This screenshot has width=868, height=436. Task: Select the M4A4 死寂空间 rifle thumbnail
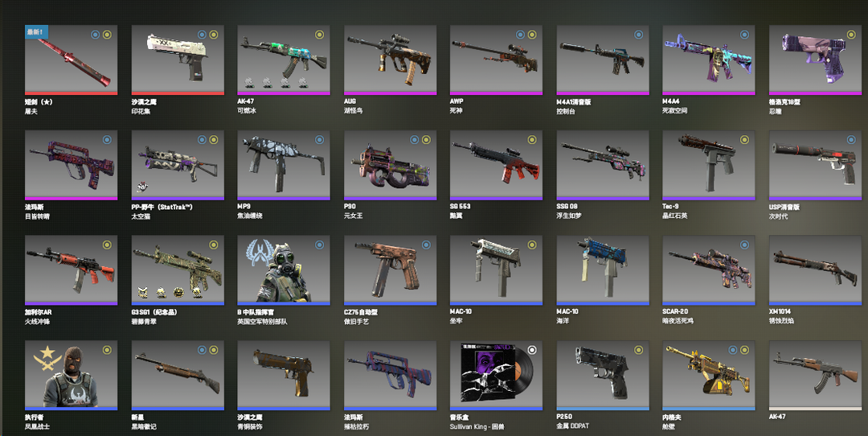(x=709, y=60)
